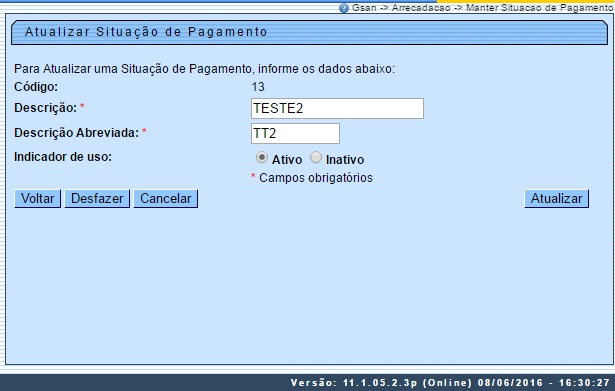Click the instruction text starting with Para Atualizar
This screenshot has width=615, height=391.
204,69
